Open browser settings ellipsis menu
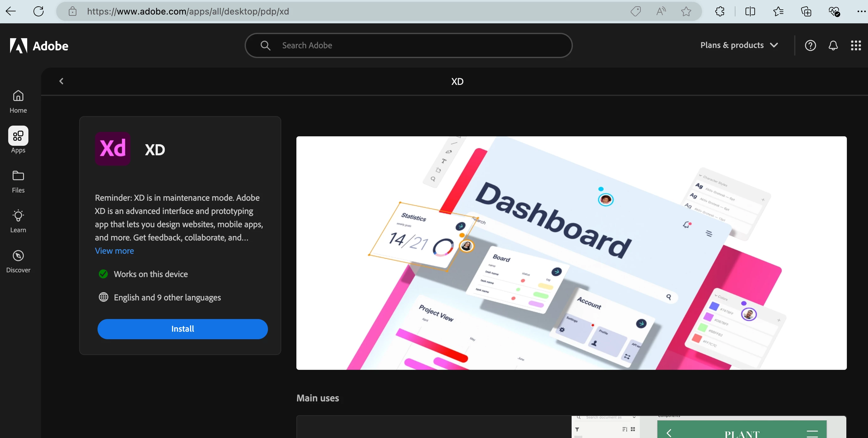The height and width of the screenshot is (438, 868). [861, 11]
